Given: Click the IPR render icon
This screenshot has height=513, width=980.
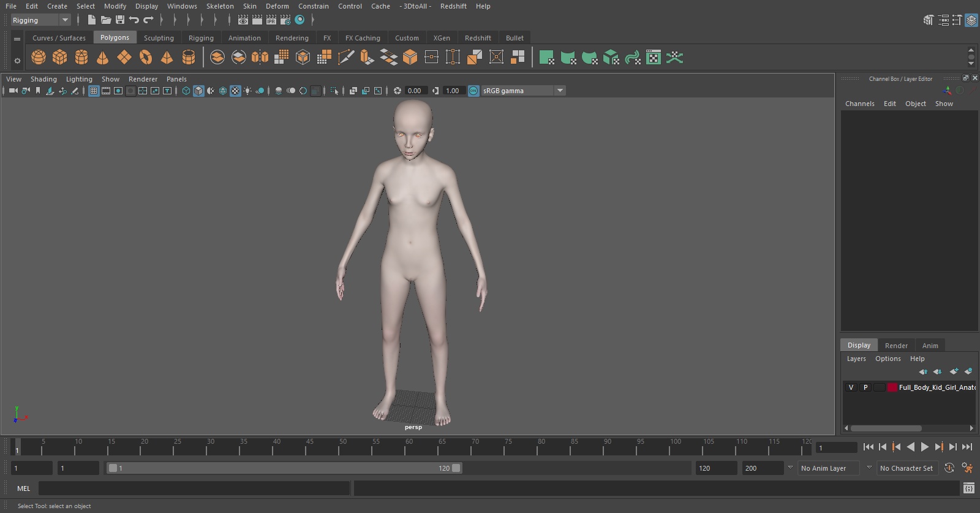Looking at the screenshot, I should click(271, 20).
